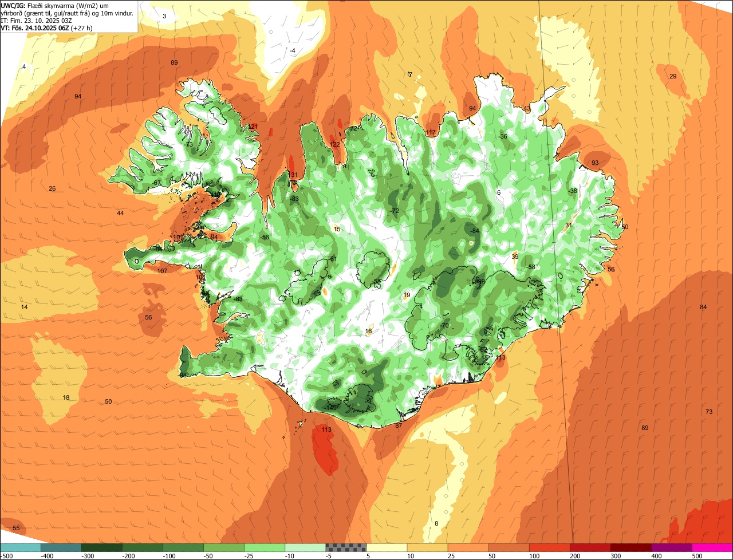This screenshot has width=733, height=560.
Task: Click the coastal flux value '117'
Action: (x=431, y=133)
